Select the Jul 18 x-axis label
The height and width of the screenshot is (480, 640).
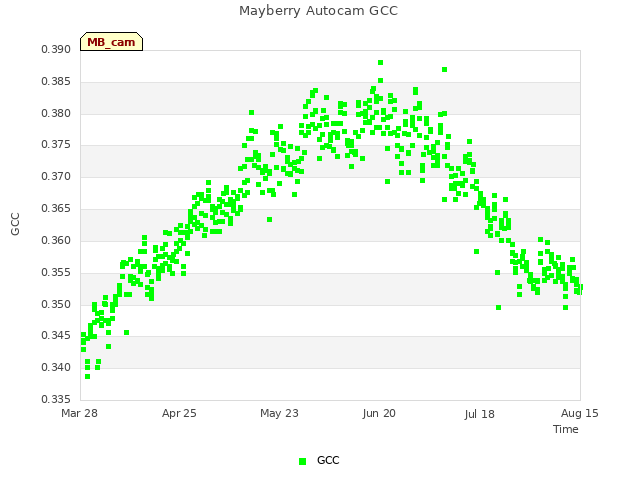point(480,414)
